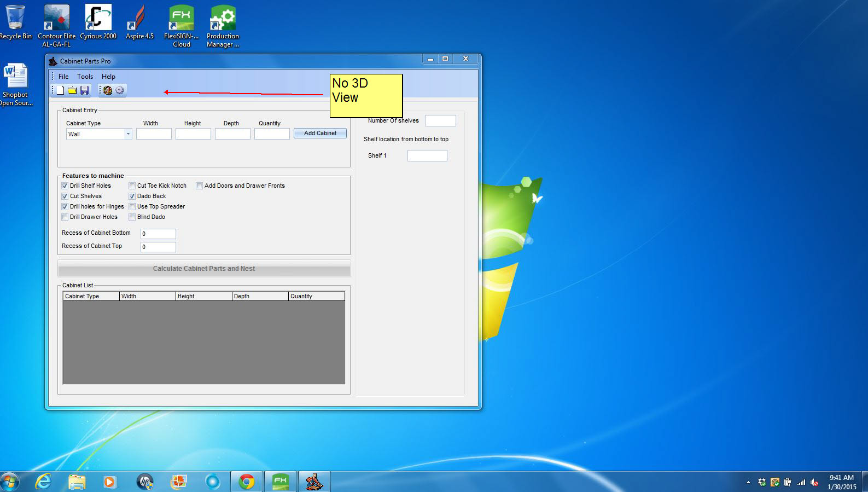Open the File menu
This screenshot has height=492, width=868.
point(63,77)
